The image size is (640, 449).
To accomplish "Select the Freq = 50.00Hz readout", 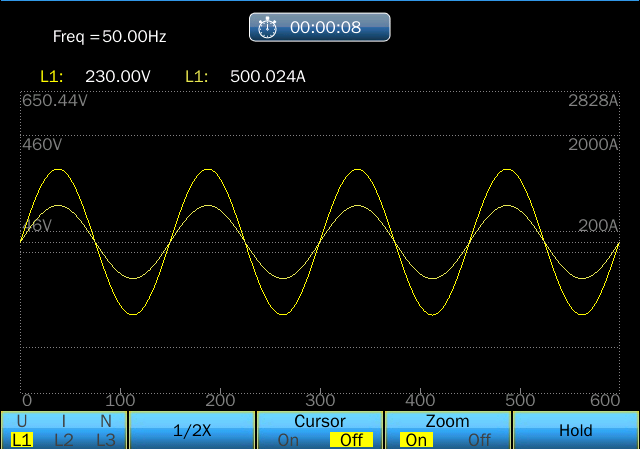I will click(x=109, y=37).
